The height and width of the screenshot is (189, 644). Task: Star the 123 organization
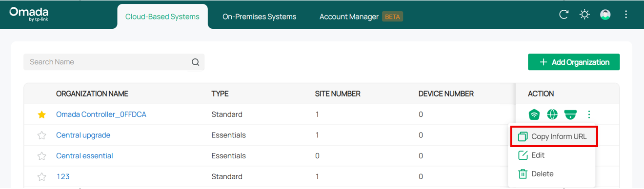(x=41, y=176)
